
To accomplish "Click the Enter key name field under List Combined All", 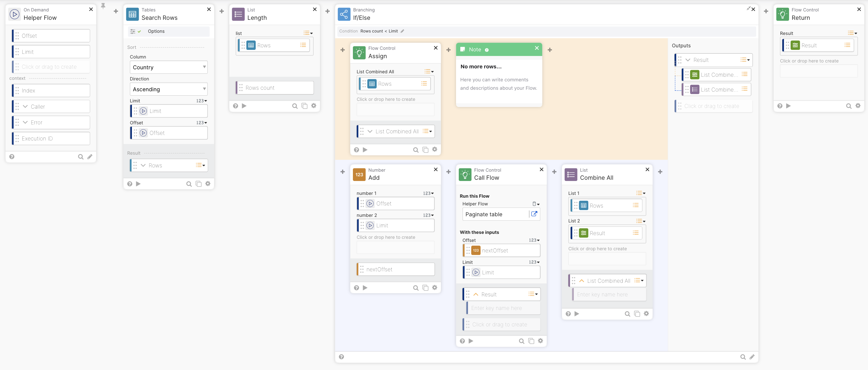I will pyautogui.click(x=609, y=295).
